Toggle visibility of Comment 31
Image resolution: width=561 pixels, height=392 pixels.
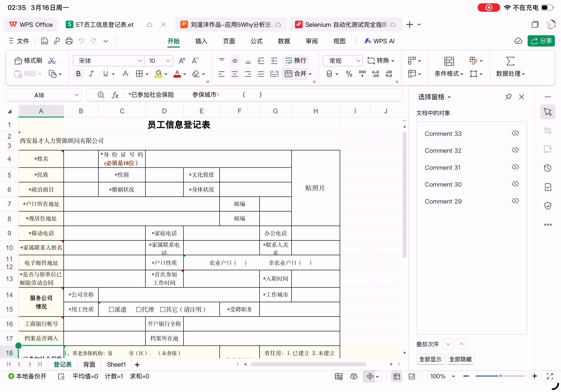coord(515,167)
